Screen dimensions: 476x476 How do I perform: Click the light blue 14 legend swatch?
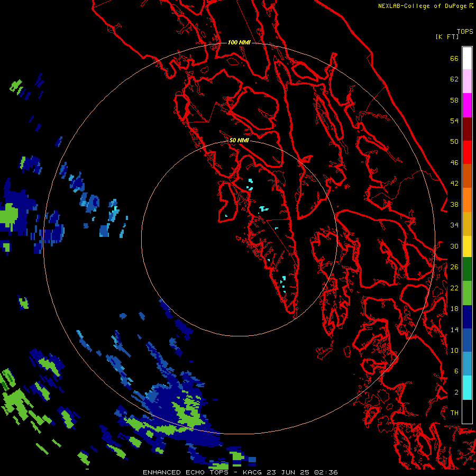coord(467,364)
